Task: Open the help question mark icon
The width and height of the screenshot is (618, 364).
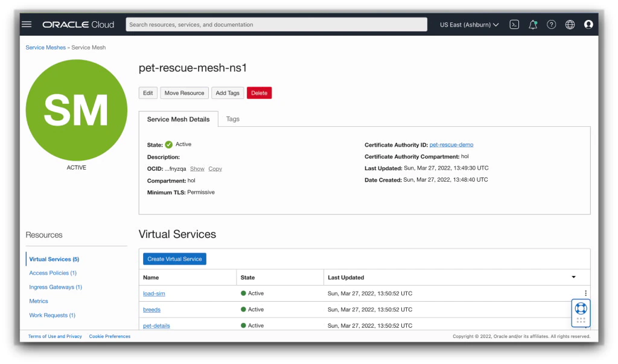Action: pos(552,25)
